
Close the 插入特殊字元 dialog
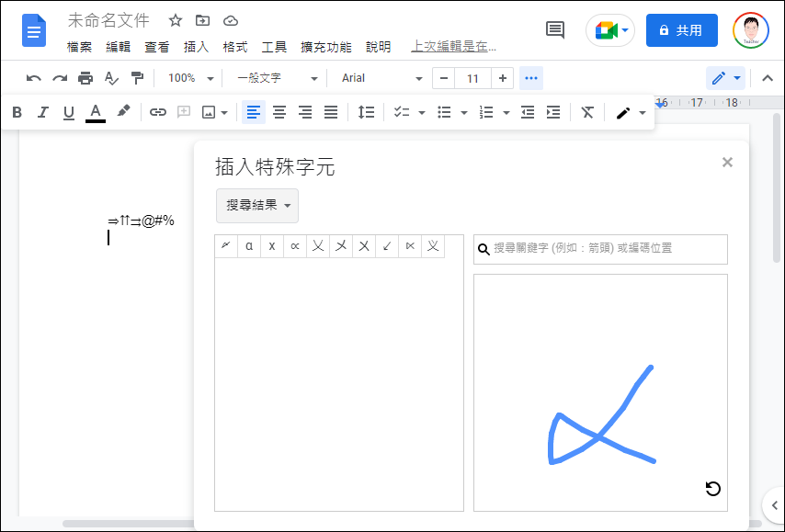[x=727, y=162]
